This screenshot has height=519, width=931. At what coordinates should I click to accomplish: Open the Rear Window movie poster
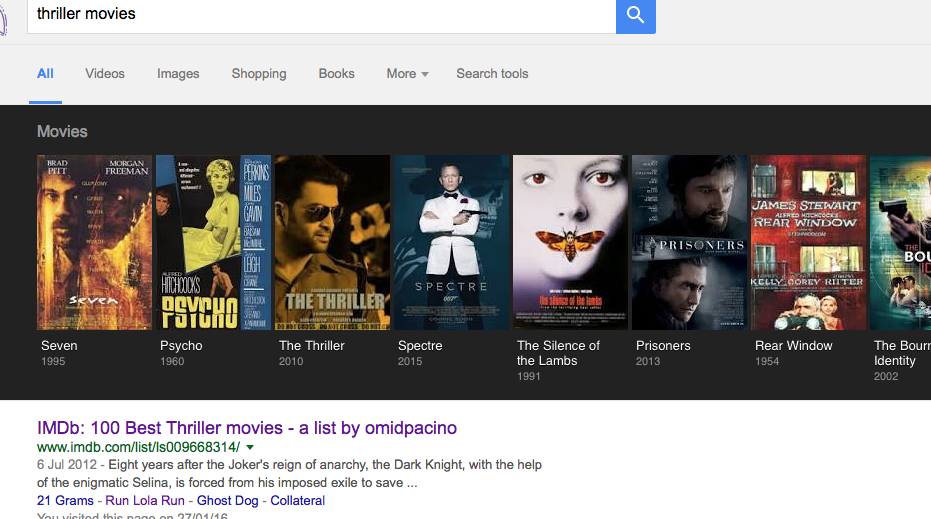tap(809, 242)
